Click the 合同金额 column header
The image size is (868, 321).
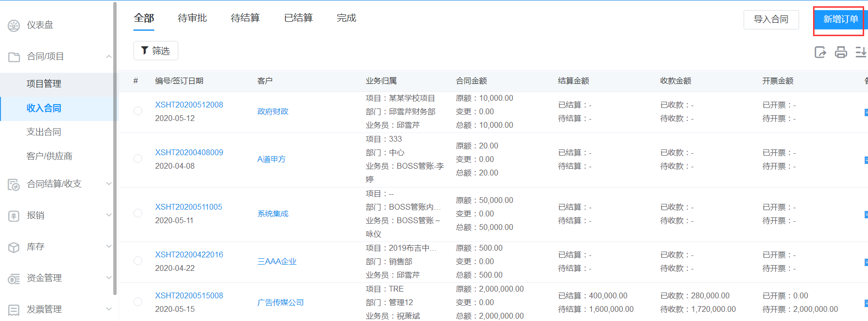[x=471, y=81]
